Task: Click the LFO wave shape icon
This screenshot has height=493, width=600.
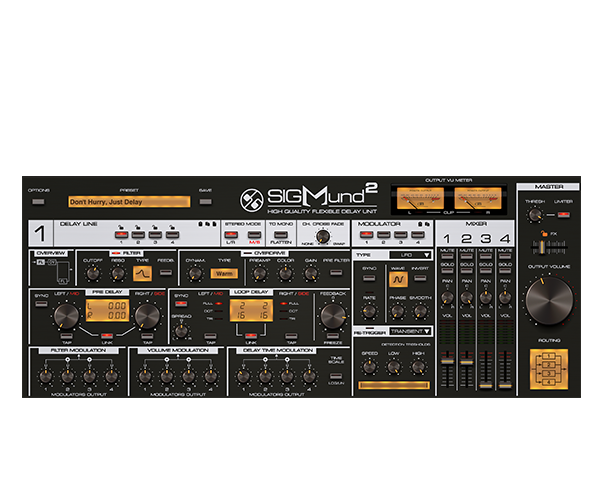Action: [398, 279]
